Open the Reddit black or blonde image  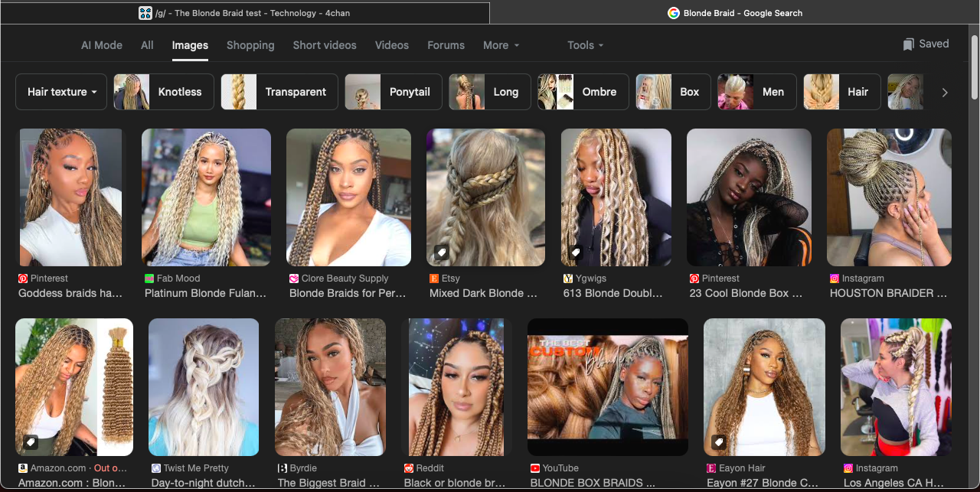[456, 387]
